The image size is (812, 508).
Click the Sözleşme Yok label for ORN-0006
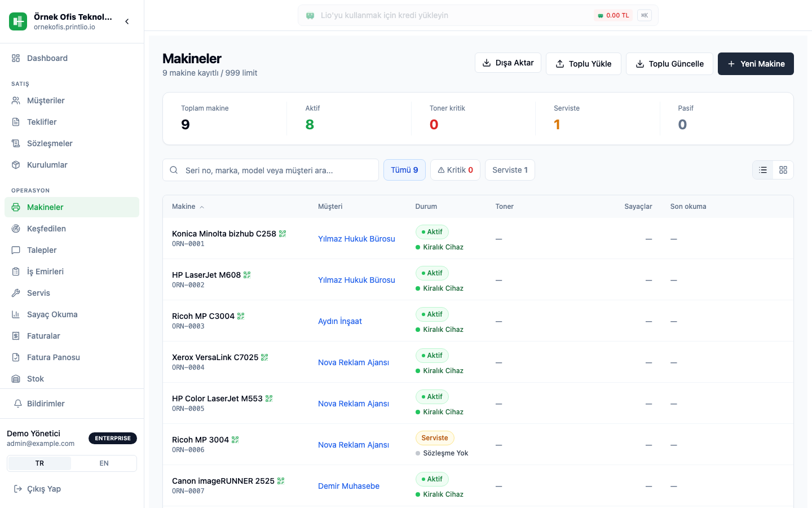pos(442,453)
